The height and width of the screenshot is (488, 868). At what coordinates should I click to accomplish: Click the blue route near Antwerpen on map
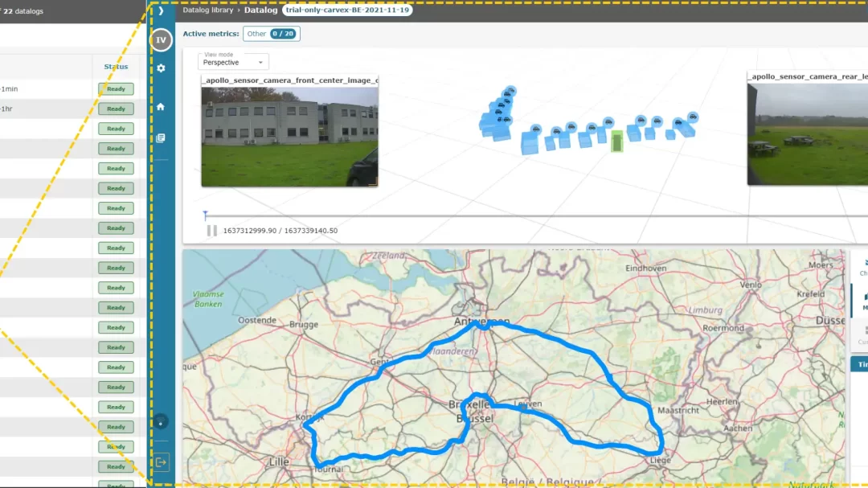483,326
